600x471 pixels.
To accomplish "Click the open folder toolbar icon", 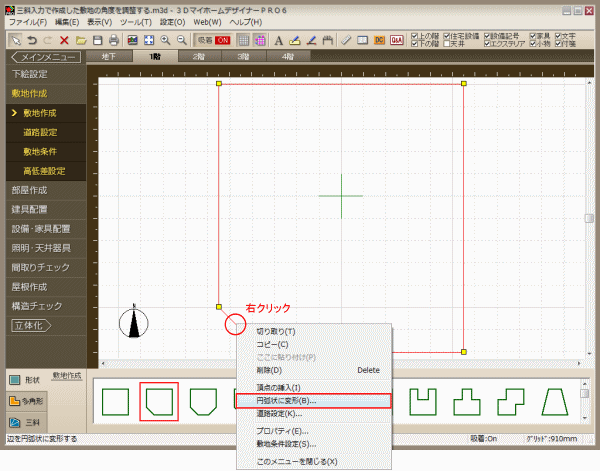I will coord(82,40).
